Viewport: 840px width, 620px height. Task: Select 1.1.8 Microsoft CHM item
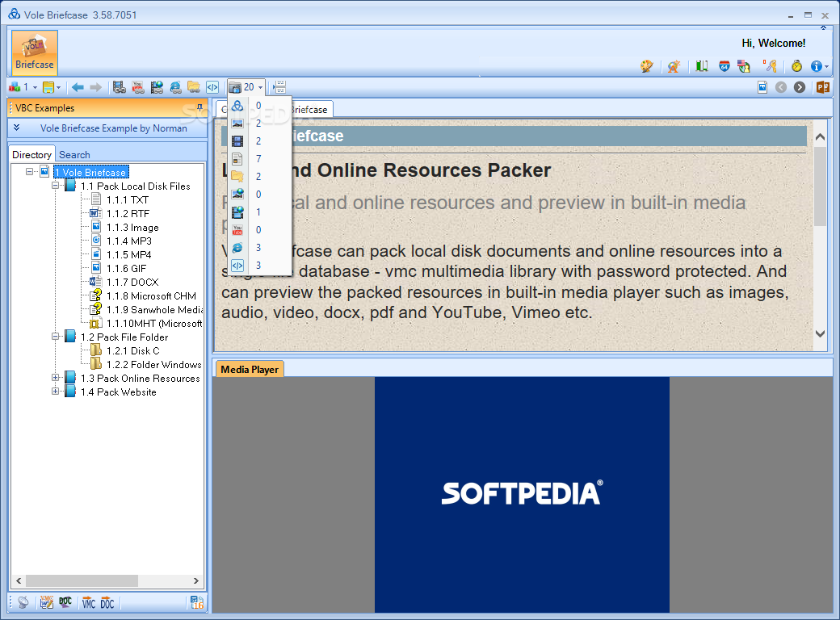151,295
